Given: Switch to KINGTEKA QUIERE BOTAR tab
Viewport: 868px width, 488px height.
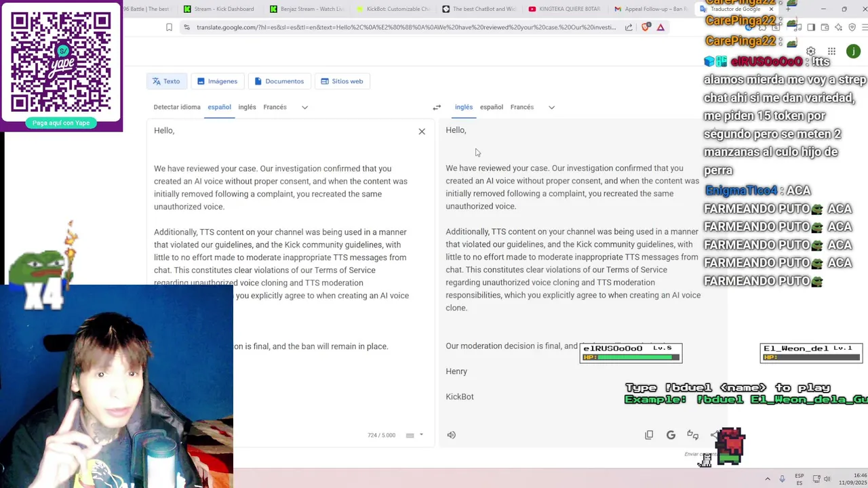Looking at the screenshot, I should (565, 9).
